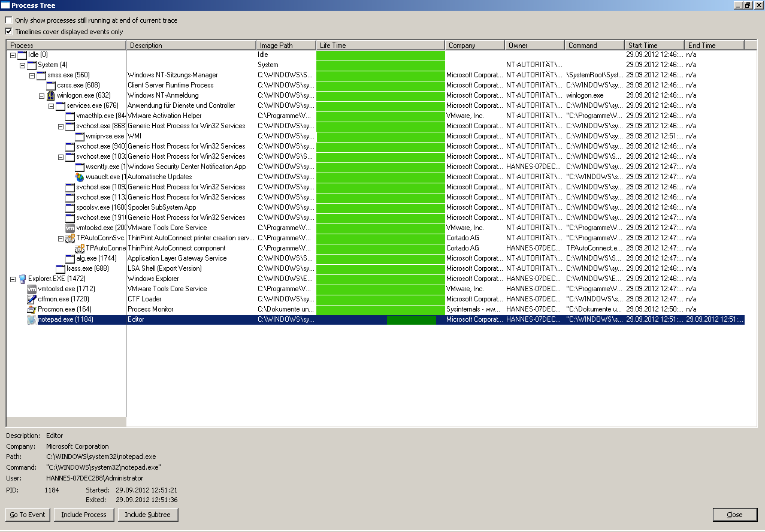Click the Include Subtree button
Screen dimensions: 765x532
[x=147, y=515]
